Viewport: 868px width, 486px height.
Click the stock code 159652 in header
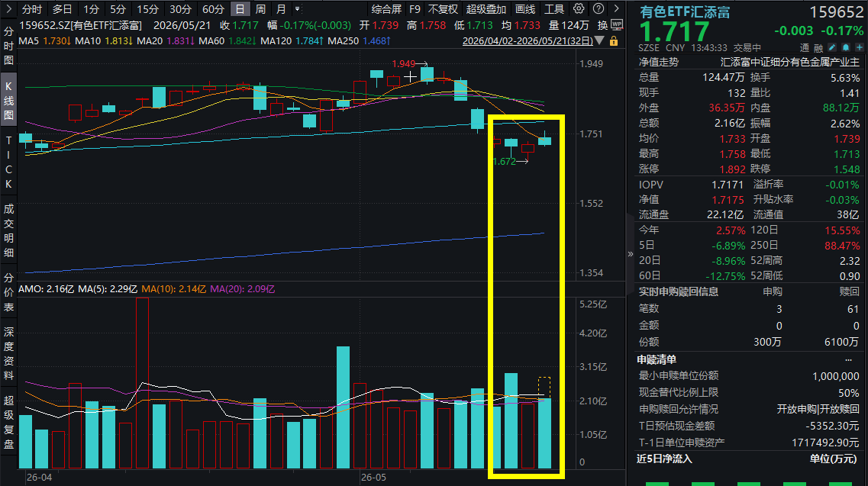tap(837, 12)
